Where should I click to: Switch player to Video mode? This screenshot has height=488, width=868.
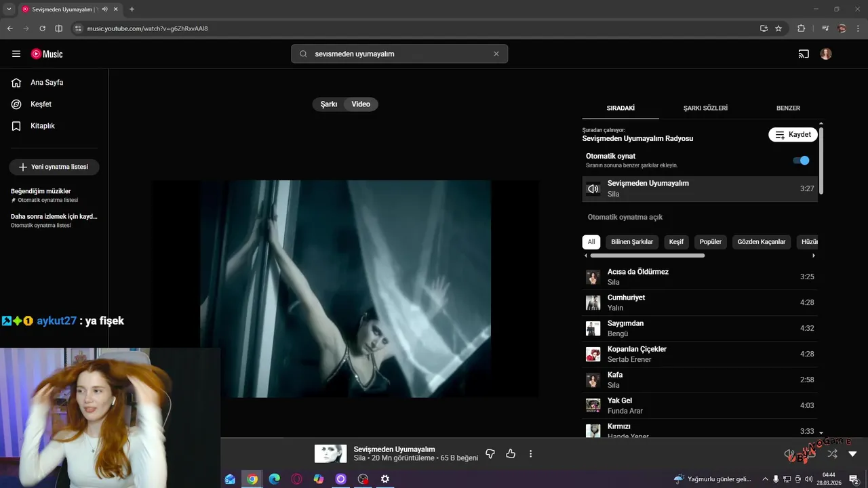(x=361, y=104)
